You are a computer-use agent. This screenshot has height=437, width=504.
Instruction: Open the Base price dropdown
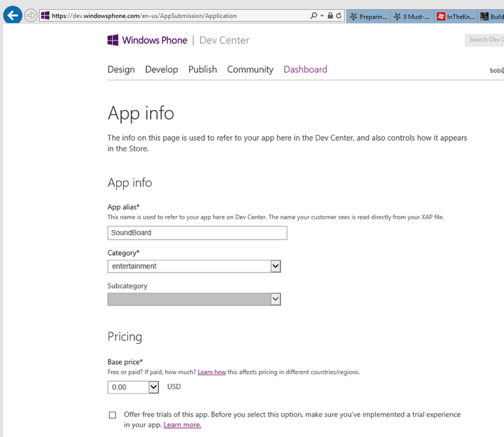tap(133, 387)
